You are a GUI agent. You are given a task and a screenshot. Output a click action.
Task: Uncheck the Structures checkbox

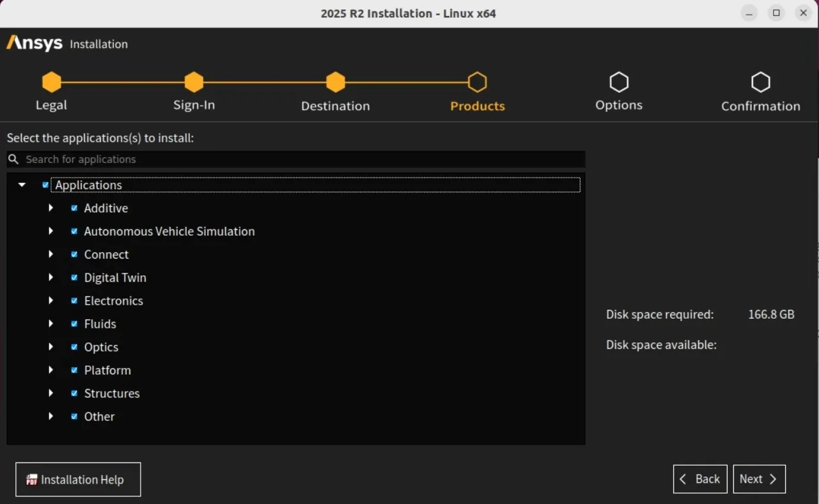74,393
